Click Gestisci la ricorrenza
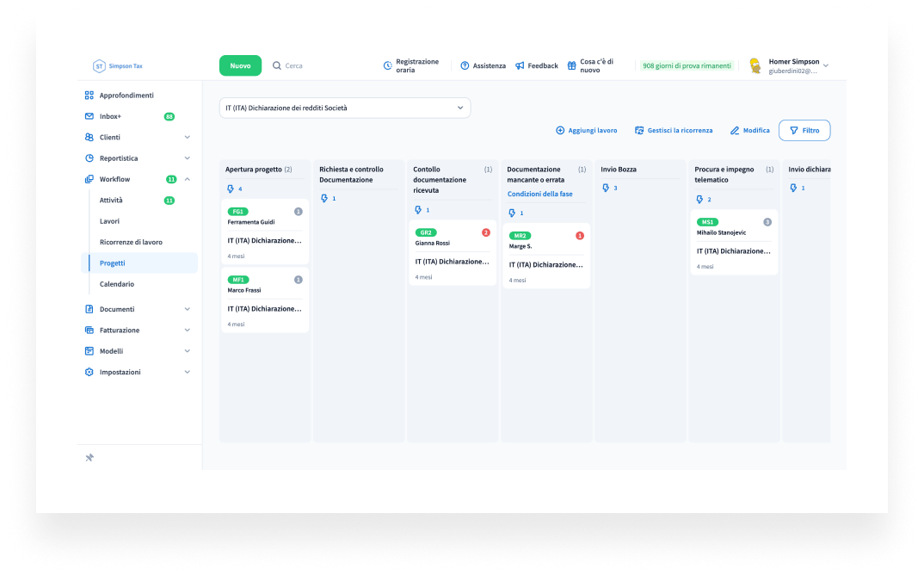This screenshot has width=924, height=575. click(x=674, y=131)
